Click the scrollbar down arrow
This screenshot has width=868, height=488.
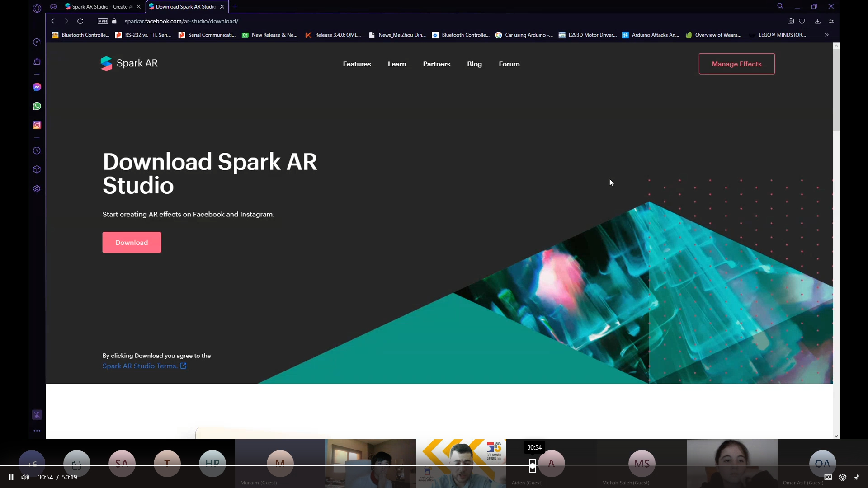tap(836, 436)
